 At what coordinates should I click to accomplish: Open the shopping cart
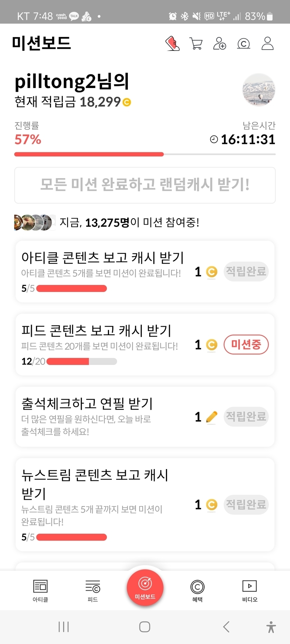pos(196,44)
